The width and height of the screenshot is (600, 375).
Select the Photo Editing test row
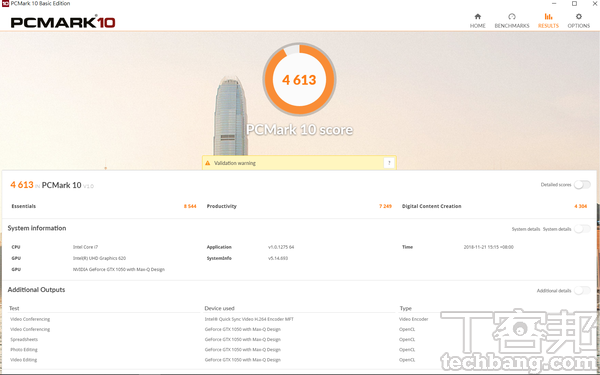click(24, 350)
